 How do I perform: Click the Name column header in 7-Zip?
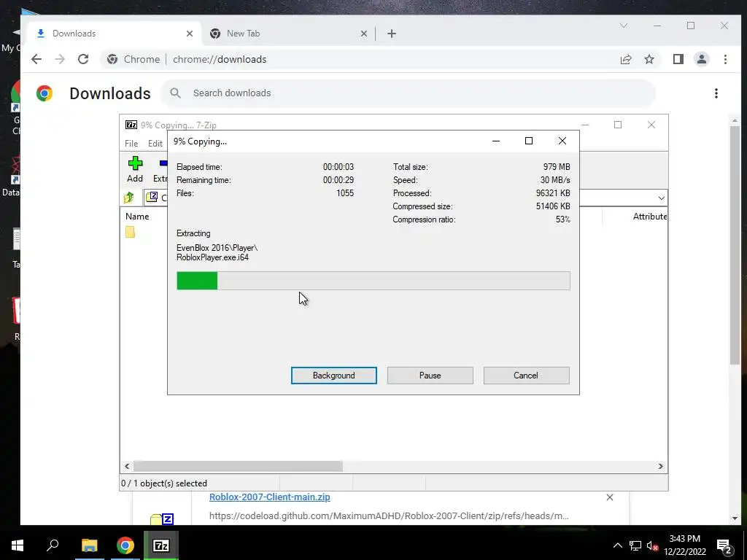pyautogui.click(x=137, y=216)
